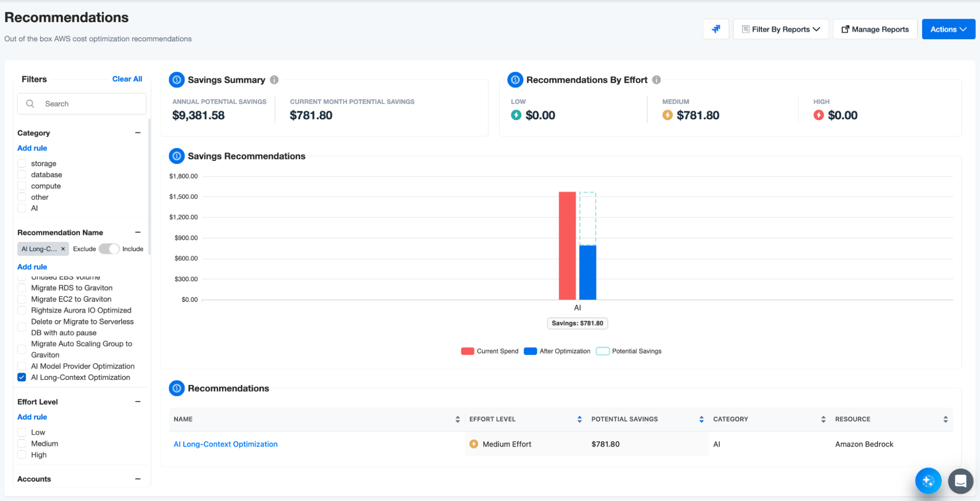Sort table by Effort Level arrows
This screenshot has height=501, width=980.
(579, 419)
